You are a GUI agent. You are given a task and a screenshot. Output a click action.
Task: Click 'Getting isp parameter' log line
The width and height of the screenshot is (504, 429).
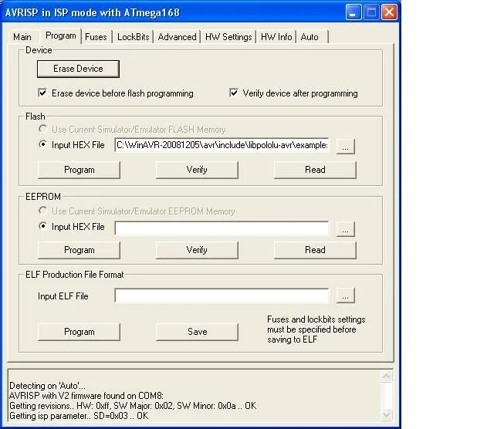[79, 416]
